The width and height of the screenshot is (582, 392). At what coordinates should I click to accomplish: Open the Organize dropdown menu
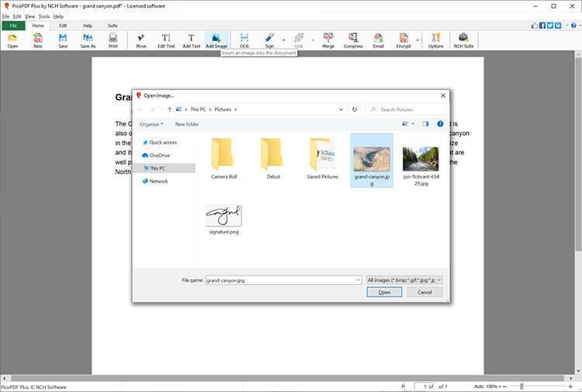151,124
